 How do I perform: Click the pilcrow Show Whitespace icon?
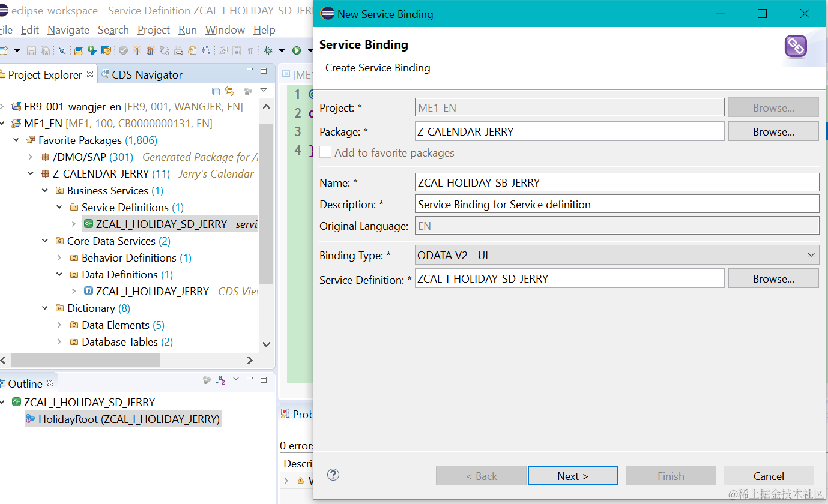pos(250,51)
